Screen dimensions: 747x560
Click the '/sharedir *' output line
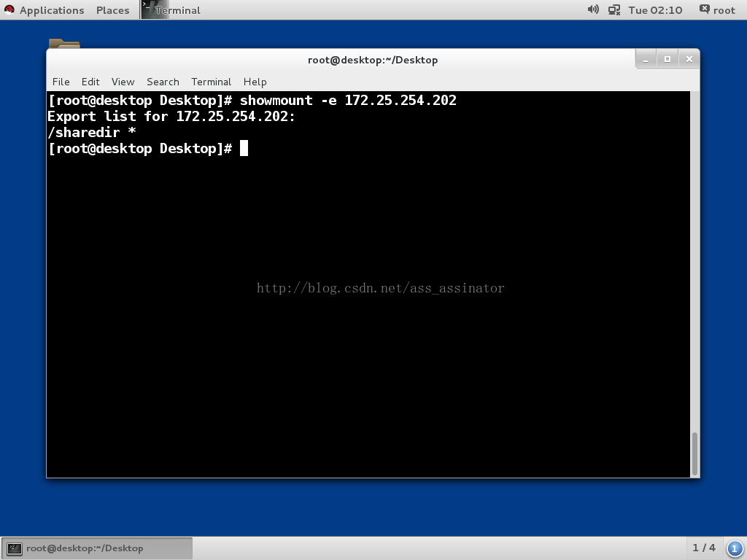[92, 133]
